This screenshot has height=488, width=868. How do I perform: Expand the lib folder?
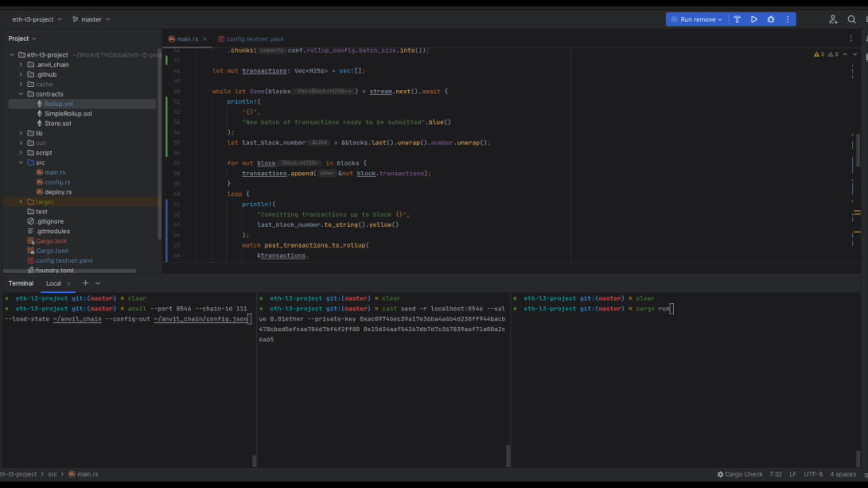point(21,133)
